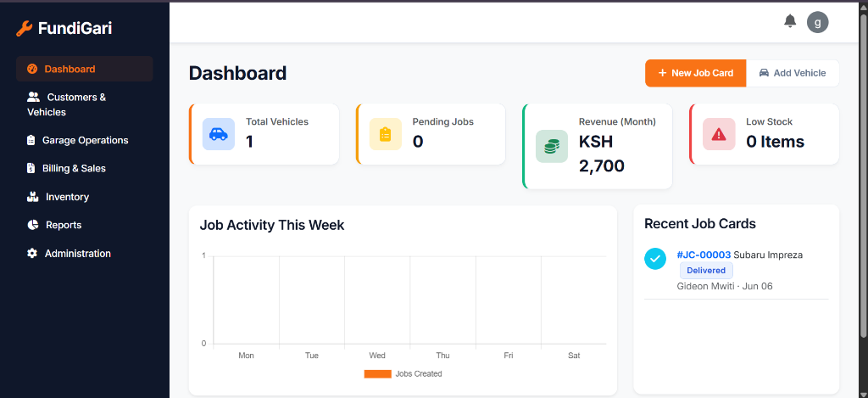
Task: Click the Dashboard page heading
Action: point(237,73)
